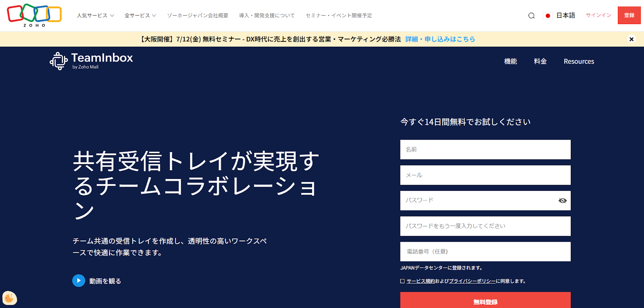Image resolution: width=644 pixels, height=308 pixels.
Task: Focus the 電話番号 (任意) input field
Action: click(485, 252)
